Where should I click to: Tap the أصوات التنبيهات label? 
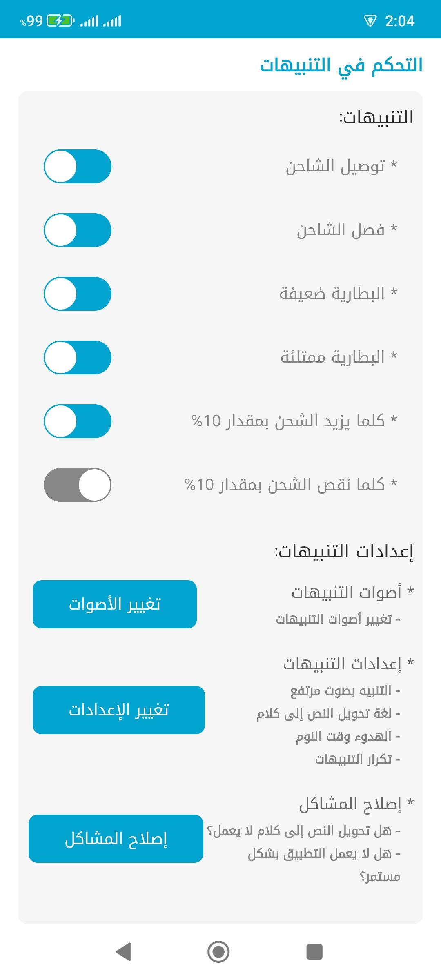pyautogui.click(x=346, y=592)
